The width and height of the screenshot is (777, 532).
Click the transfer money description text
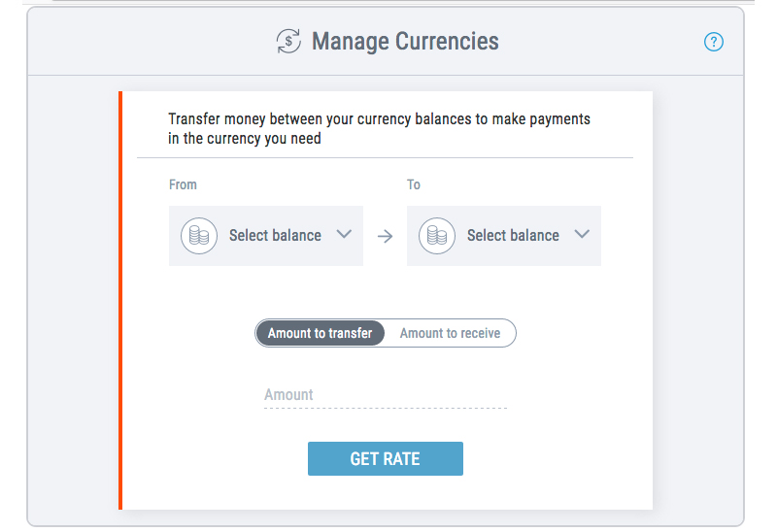click(x=379, y=128)
